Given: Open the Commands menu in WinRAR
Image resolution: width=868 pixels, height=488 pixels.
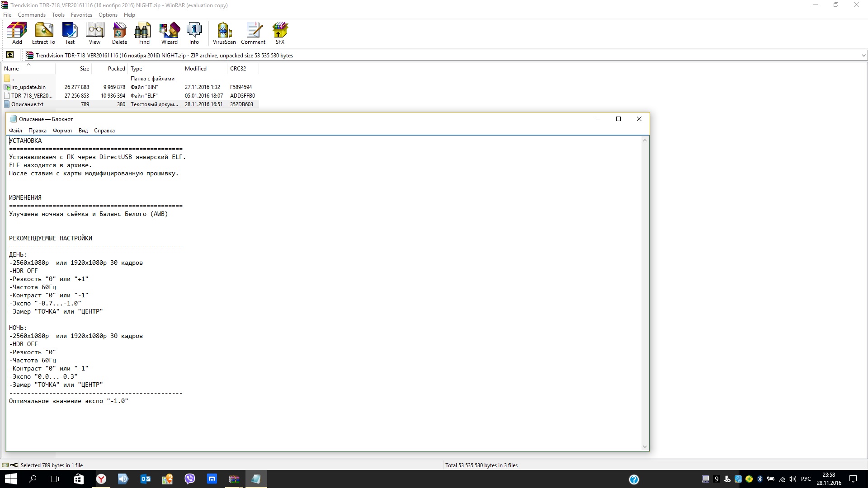Looking at the screenshot, I should (x=32, y=15).
